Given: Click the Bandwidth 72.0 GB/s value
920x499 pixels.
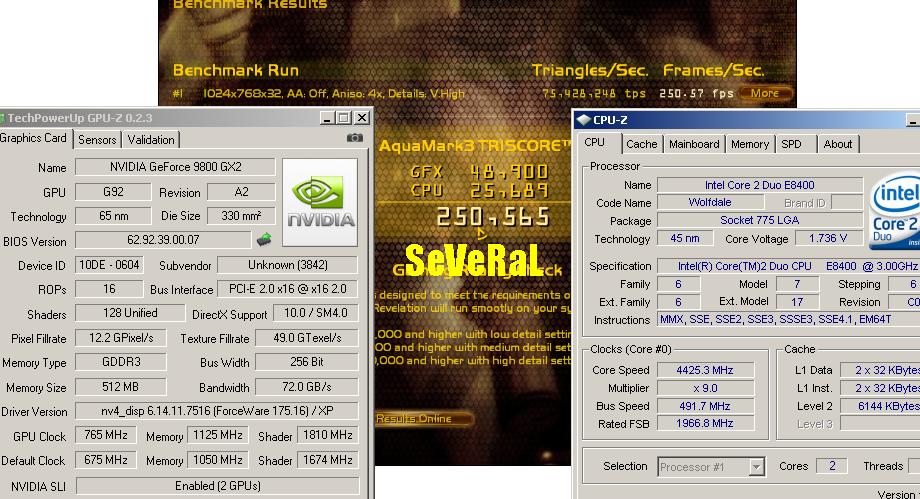Looking at the screenshot, I should (307, 387).
